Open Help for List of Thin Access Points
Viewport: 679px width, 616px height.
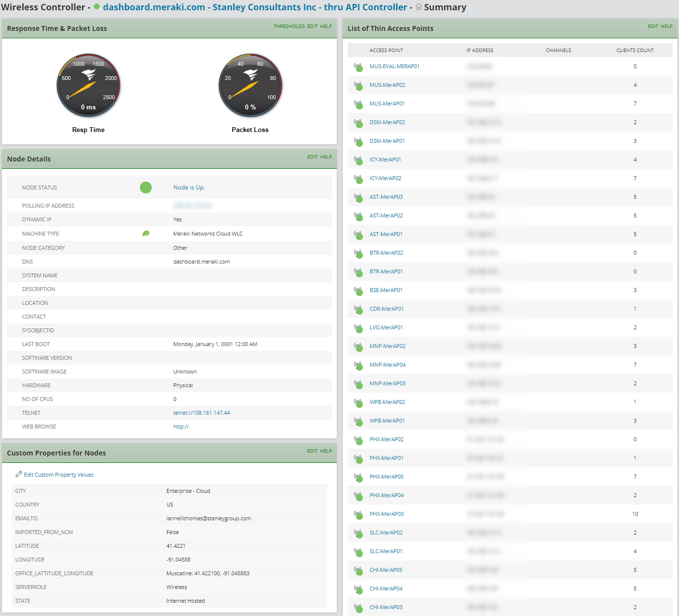pyautogui.click(x=667, y=27)
